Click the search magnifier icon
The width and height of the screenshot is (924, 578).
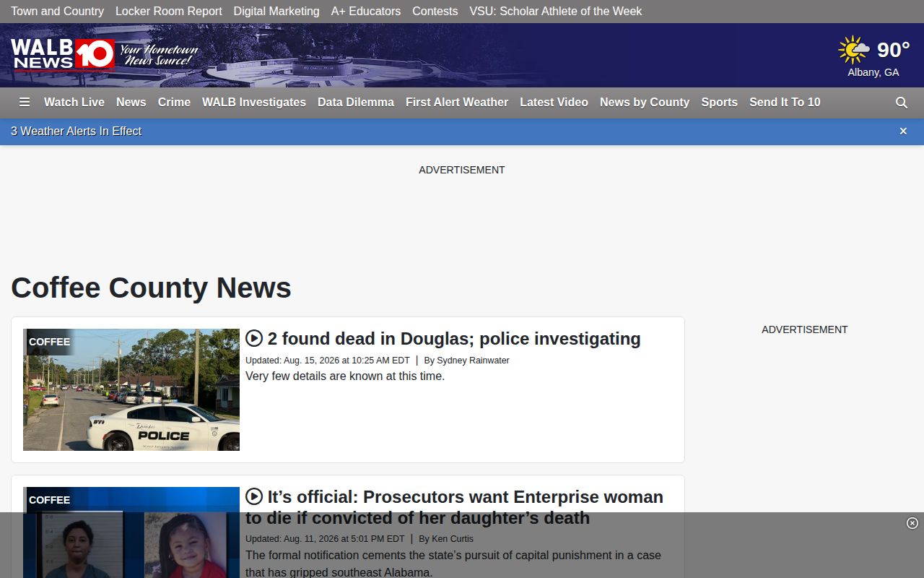[902, 103]
